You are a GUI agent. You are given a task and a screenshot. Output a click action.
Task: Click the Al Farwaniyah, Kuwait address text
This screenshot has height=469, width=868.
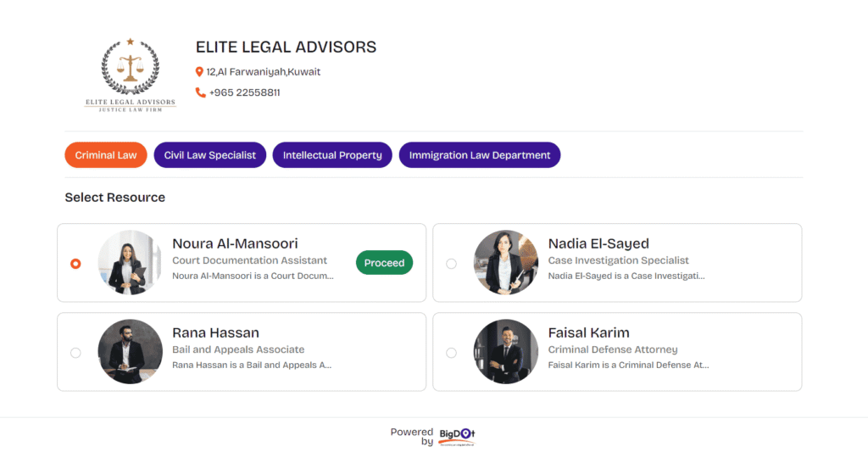click(264, 72)
